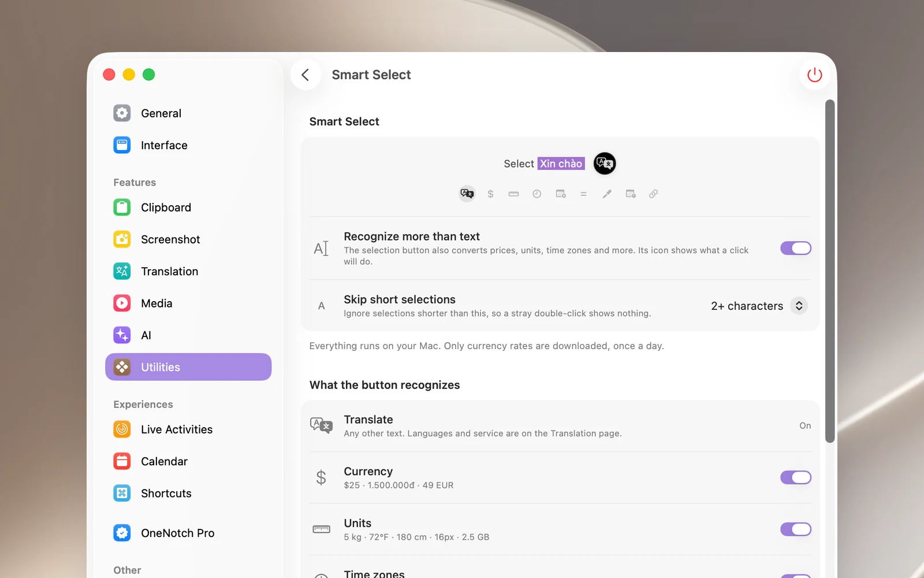
Task: Click the vertical scrollbar thumb
Action: pyautogui.click(x=830, y=271)
